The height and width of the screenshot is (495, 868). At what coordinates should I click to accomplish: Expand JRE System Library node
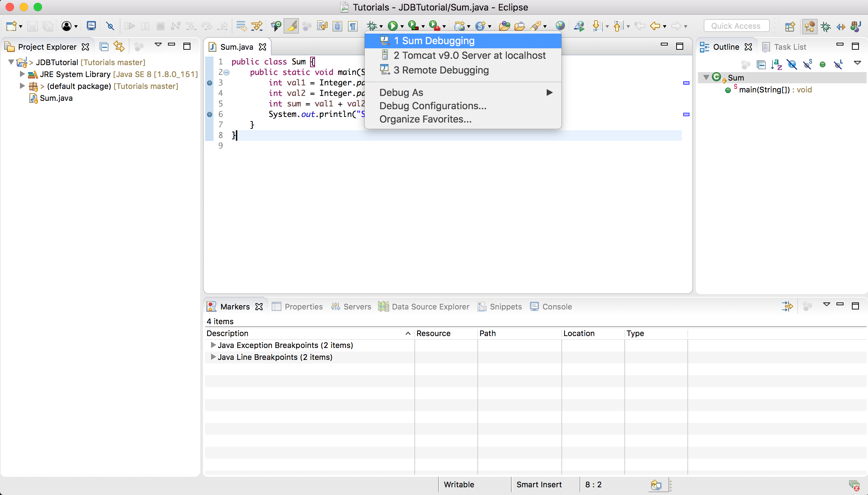point(22,74)
